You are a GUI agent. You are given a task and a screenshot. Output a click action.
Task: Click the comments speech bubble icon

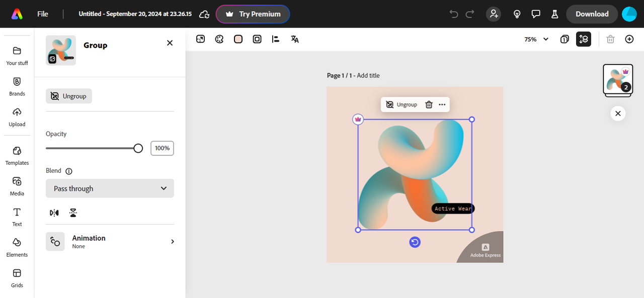[536, 14]
